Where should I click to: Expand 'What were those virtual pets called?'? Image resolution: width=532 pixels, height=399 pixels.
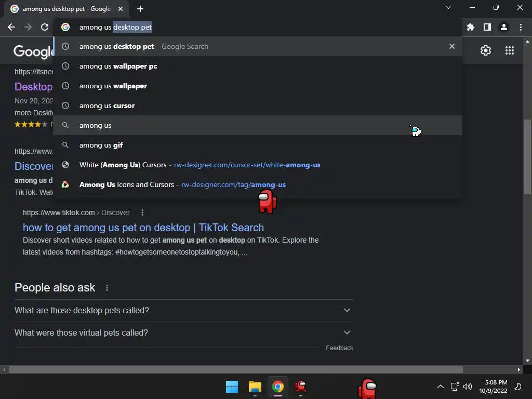click(x=183, y=332)
